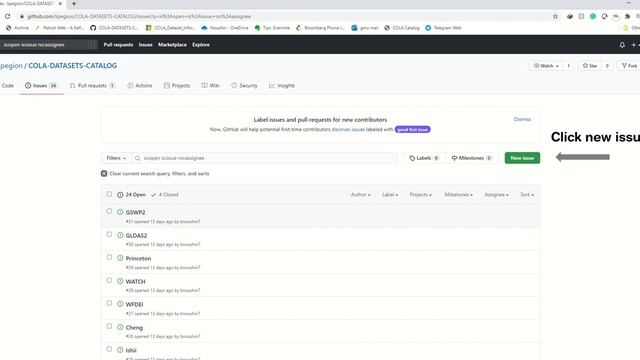
Task: Switch to the Security tab
Action: click(x=244, y=86)
